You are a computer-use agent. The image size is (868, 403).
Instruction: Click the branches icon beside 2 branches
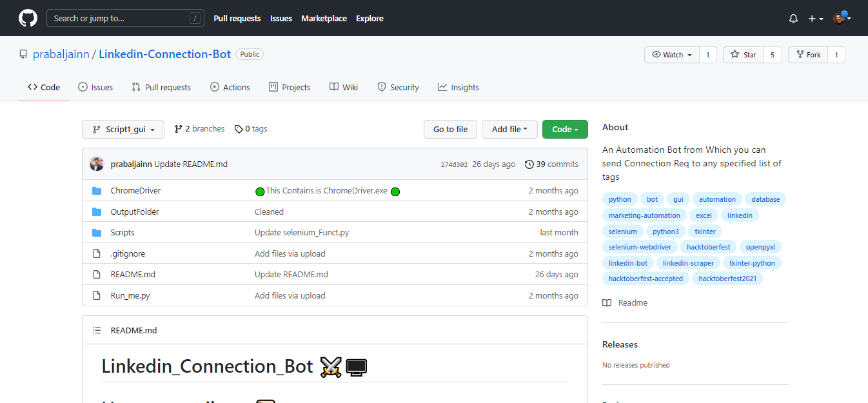click(179, 129)
